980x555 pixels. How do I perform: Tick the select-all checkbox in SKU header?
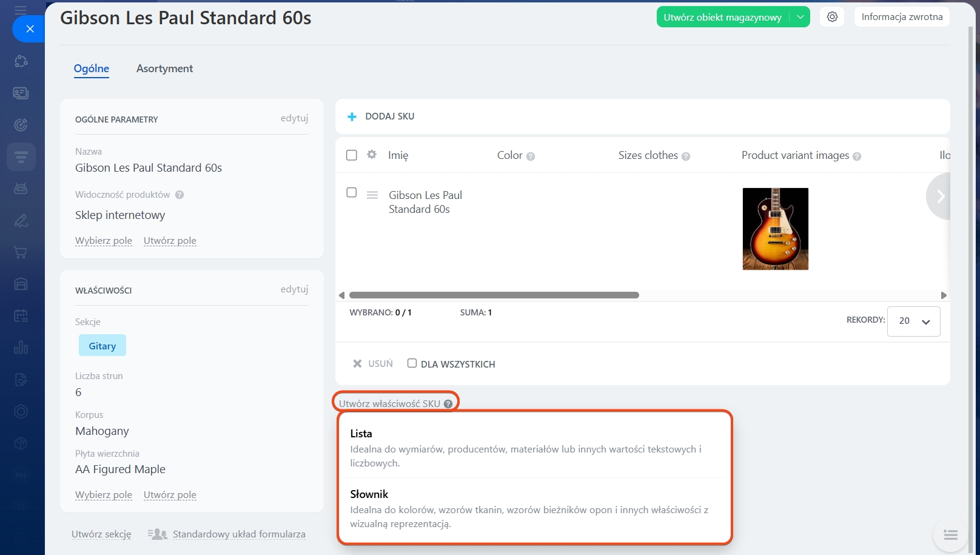[x=352, y=155]
